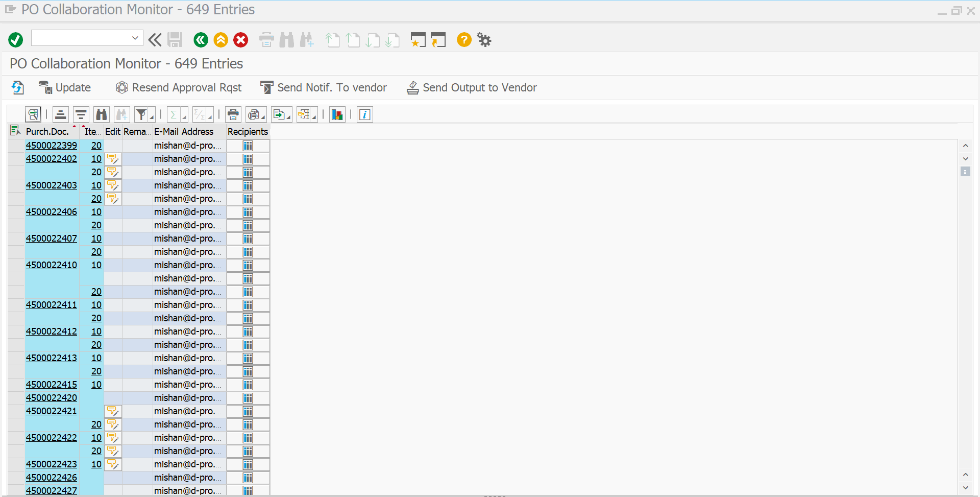This screenshot has width=980, height=497.
Task: Open the Views dropdown icon
Action: pyautogui.click(x=256, y=114)
